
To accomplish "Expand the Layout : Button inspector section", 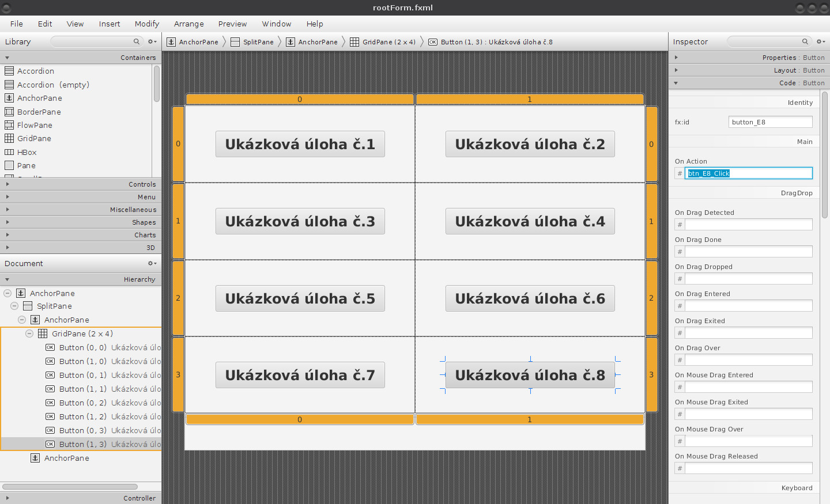I will click(x=749, y=70).
